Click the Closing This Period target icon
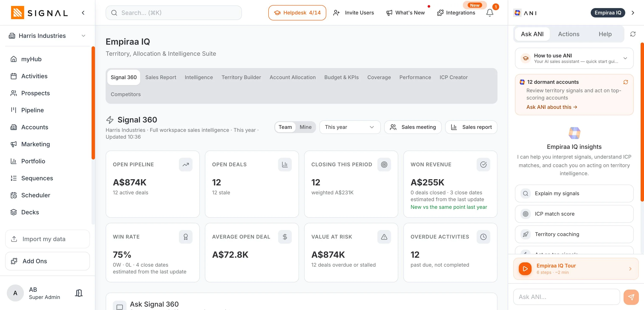The height and width of the screenshot is (310, 644). (384, 165)
